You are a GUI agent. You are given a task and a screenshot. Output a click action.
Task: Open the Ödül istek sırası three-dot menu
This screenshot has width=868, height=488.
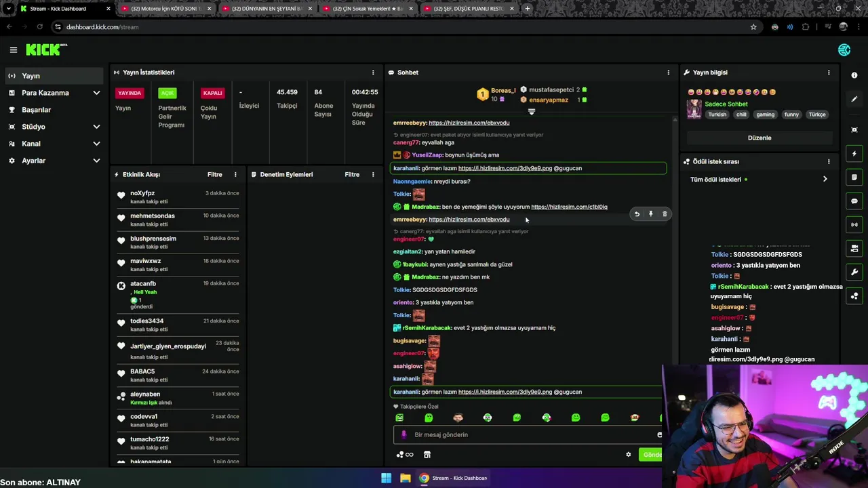click(x=828, y=161)
